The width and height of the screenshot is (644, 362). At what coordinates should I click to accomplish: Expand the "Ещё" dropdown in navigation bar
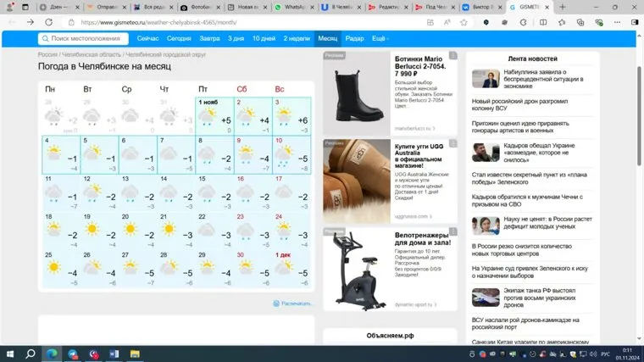coord(380,39)
